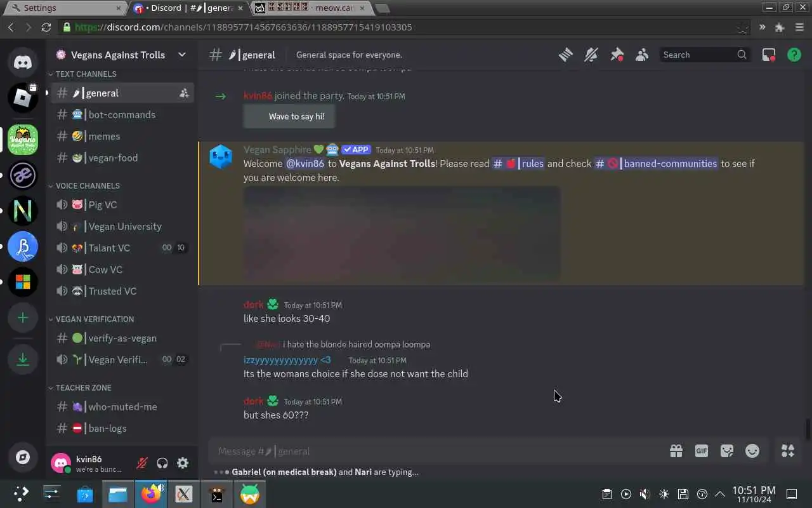This screenshot has height=508, width=812.
Task: Select Vegans Against Trolls server icon
Action: pyautogui.click(x=23, y=140)
